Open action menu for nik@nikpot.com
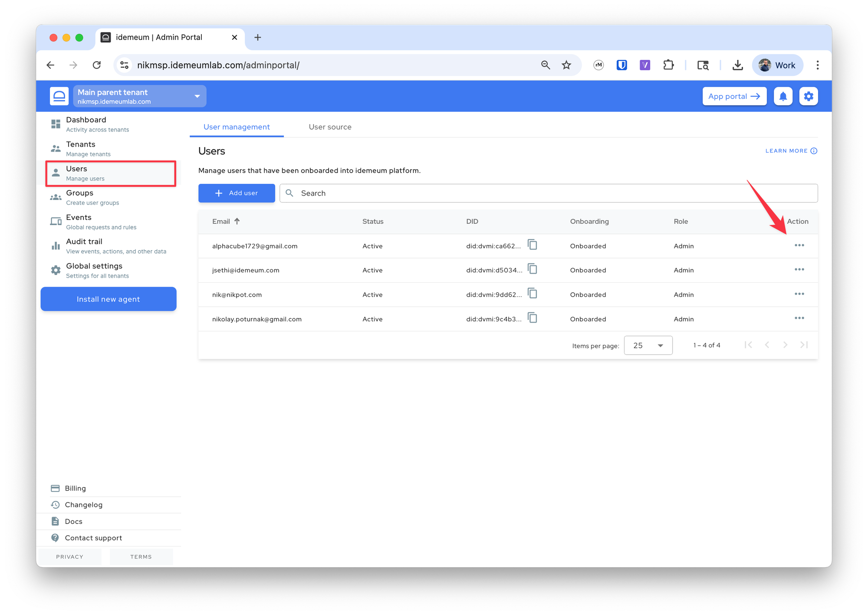This screenshot has height=615, width=868. point(799,294)
